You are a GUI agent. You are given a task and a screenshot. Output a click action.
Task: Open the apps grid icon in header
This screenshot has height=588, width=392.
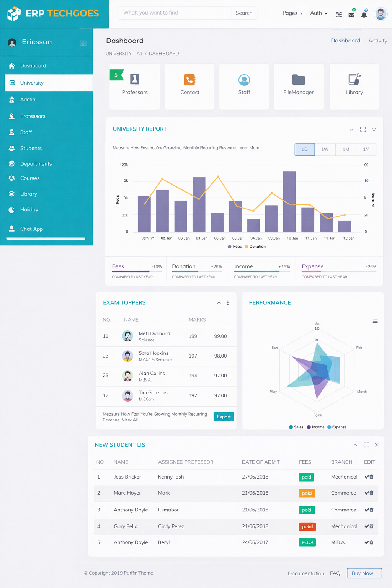pyautogui.click(x=339, y=15)
